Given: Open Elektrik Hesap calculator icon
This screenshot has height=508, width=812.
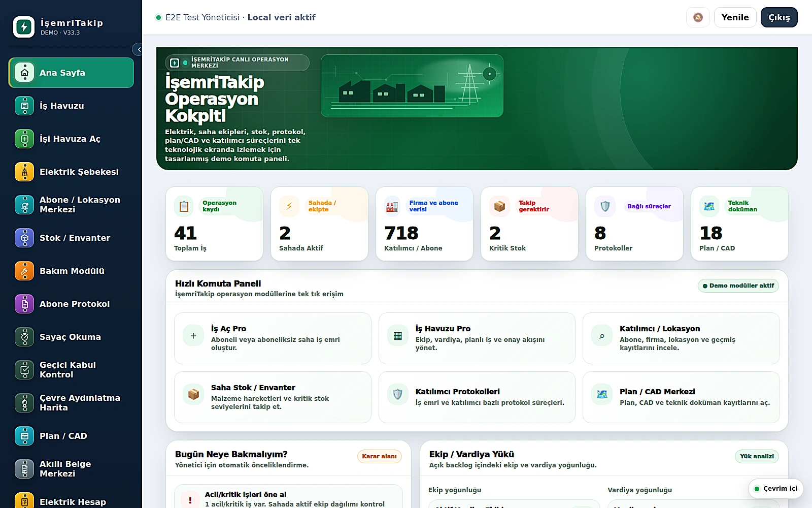Looking at the screenshot, I should (x=24, y=501).
